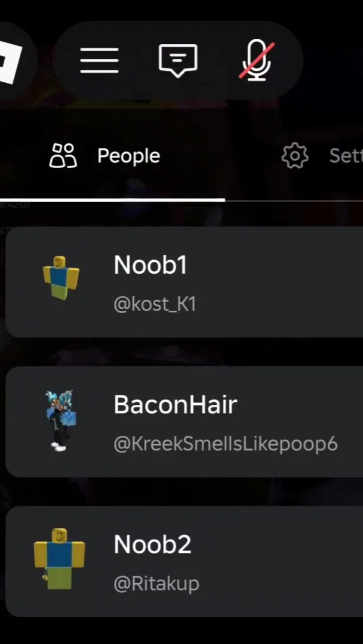Unmute the crossed-out microphone
This screenshot has height=644, width=363.
click(257, 60)
